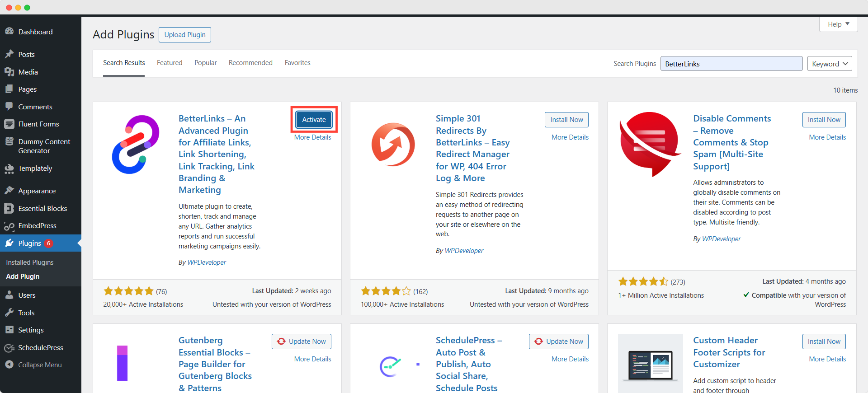Click the Simple 301 Redirects logo

pos(393,145)
